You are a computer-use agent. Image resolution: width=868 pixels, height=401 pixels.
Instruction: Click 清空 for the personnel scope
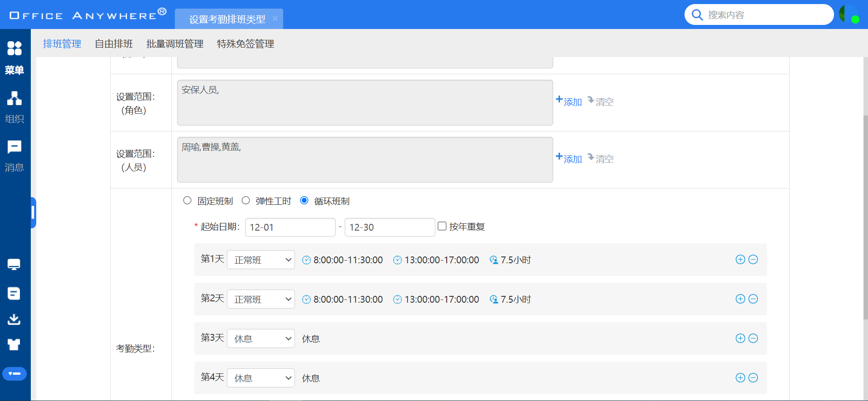click(x=601, y=159)
